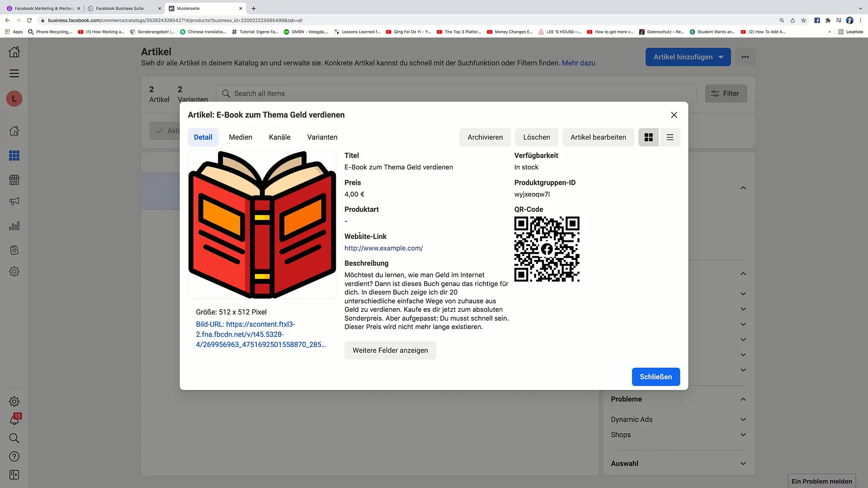Toggle the Dynamic Ads expander

tap(744, 419)
